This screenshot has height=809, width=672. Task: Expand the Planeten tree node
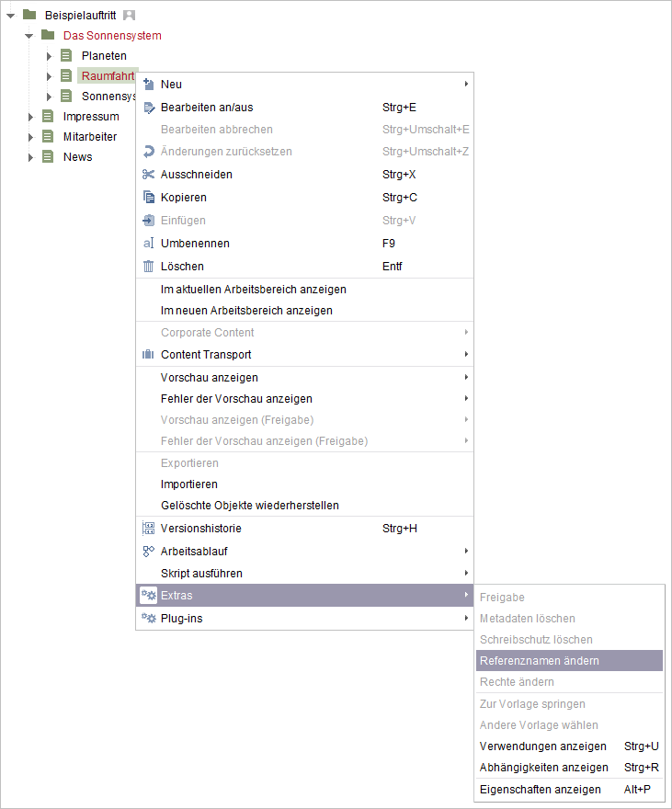point(49,56)
